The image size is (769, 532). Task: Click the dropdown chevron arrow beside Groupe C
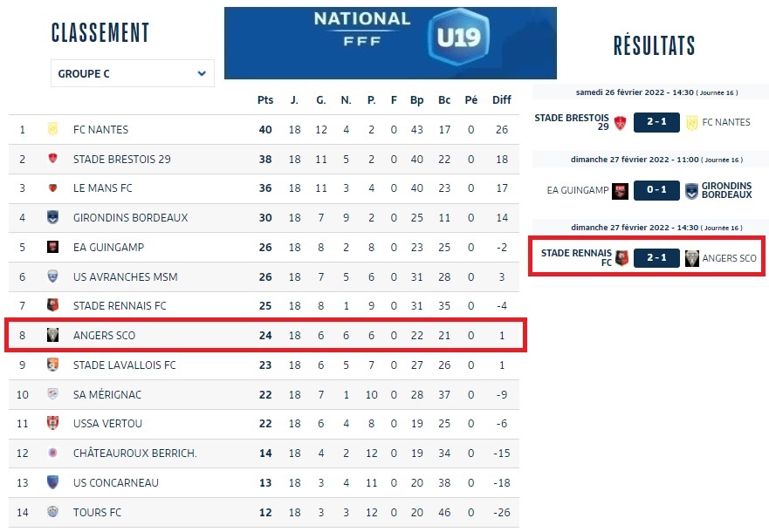coord(202,74)
